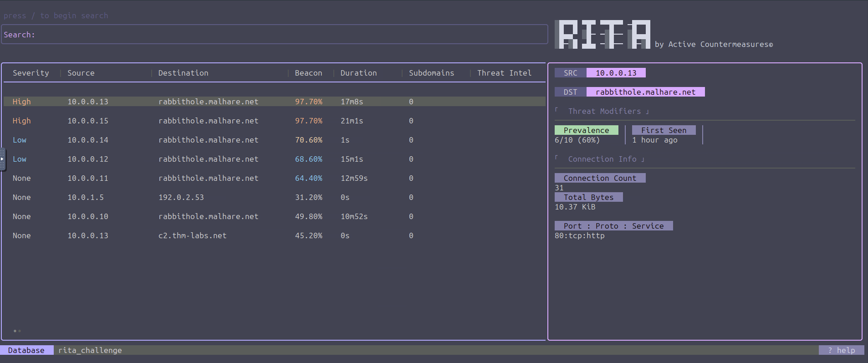868x363 pixels.
Task: Open the ? help button
Action: (841, 350)
